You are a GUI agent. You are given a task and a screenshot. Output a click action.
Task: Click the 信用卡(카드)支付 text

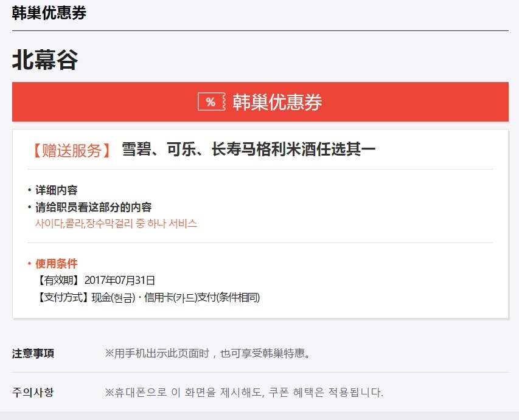click(x=180, y=297)
